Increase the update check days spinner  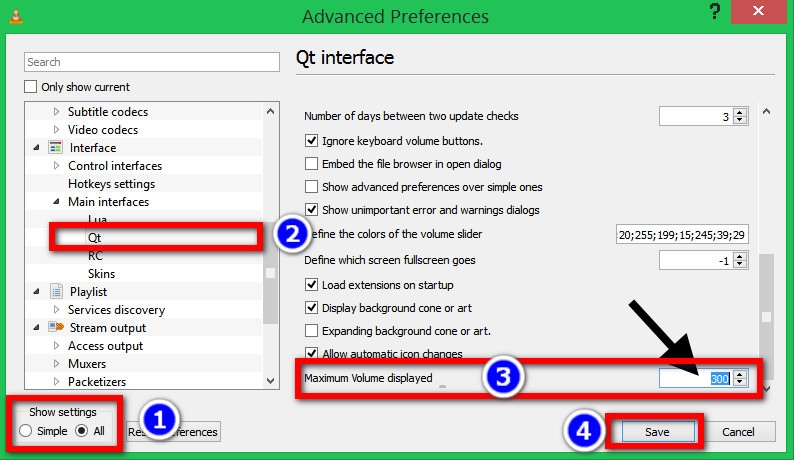(740, 112)
